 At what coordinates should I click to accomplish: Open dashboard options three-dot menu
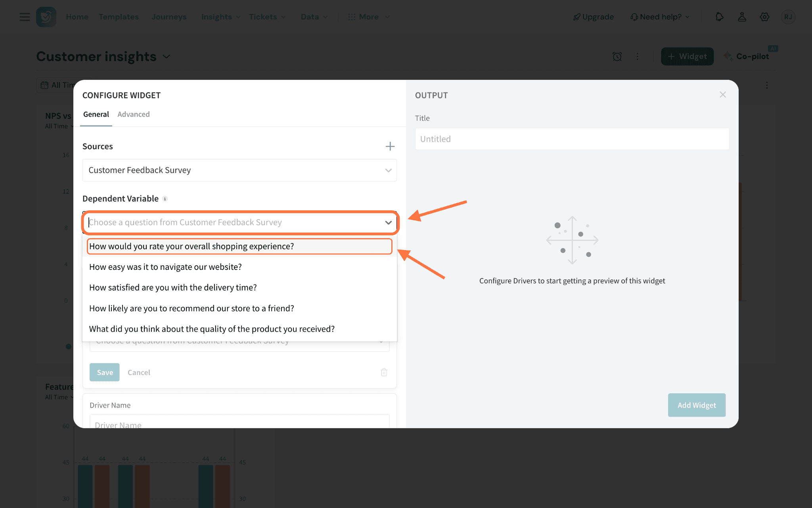(638, 56)
